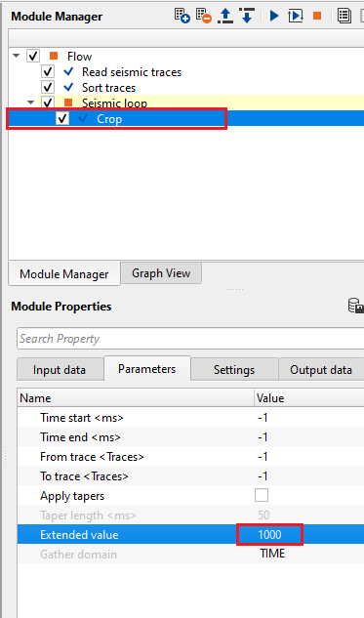Open the Output data tab

pyautogui.click(x=321, y=370)
